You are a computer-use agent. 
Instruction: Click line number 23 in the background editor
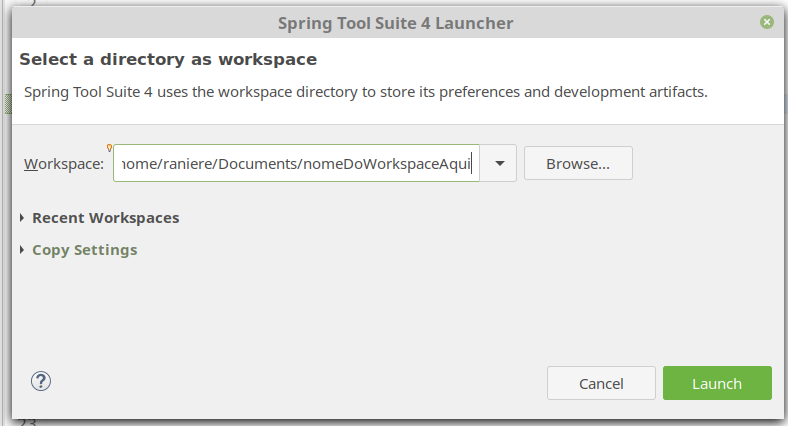27,422
